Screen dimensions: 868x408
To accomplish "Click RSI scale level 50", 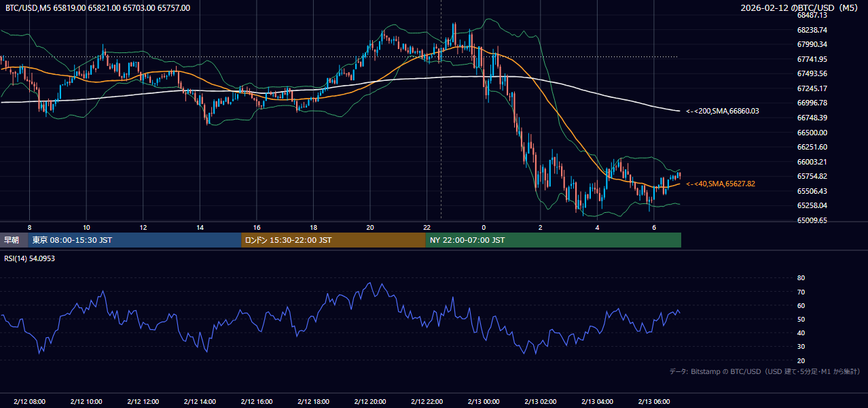I will [x=801, y=319].
